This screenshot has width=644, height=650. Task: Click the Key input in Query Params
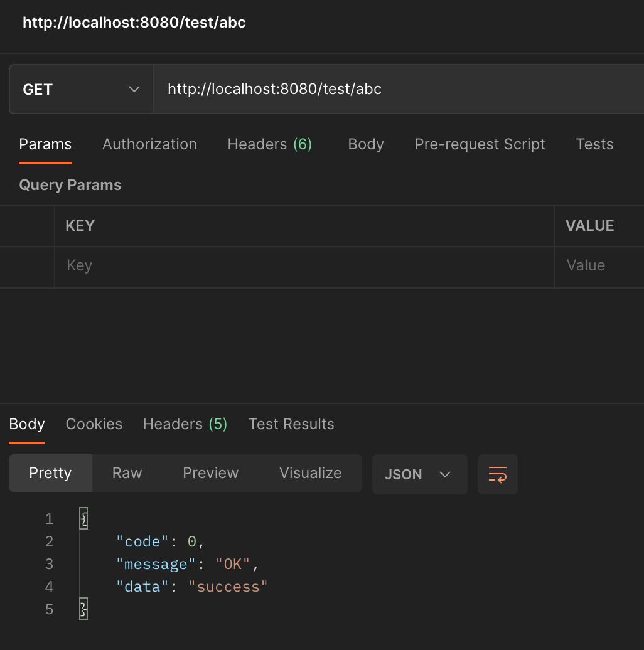pyautogui.click(x=304, y=265)
